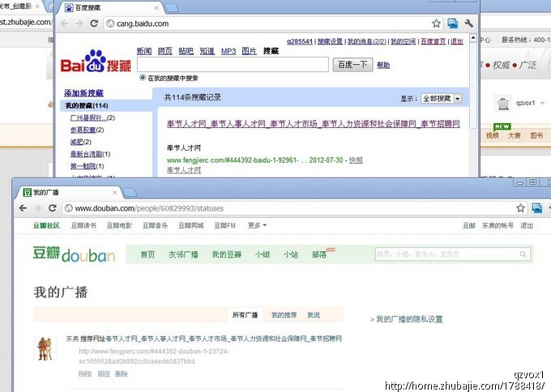Click the magnifier icon in the Douban search box
This screenshot has width=551, height=392.
[523, 254]
